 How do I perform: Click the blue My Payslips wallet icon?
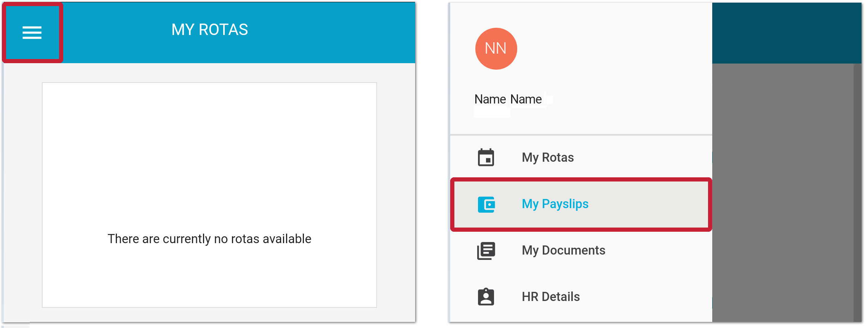click(x=486, y=204)
